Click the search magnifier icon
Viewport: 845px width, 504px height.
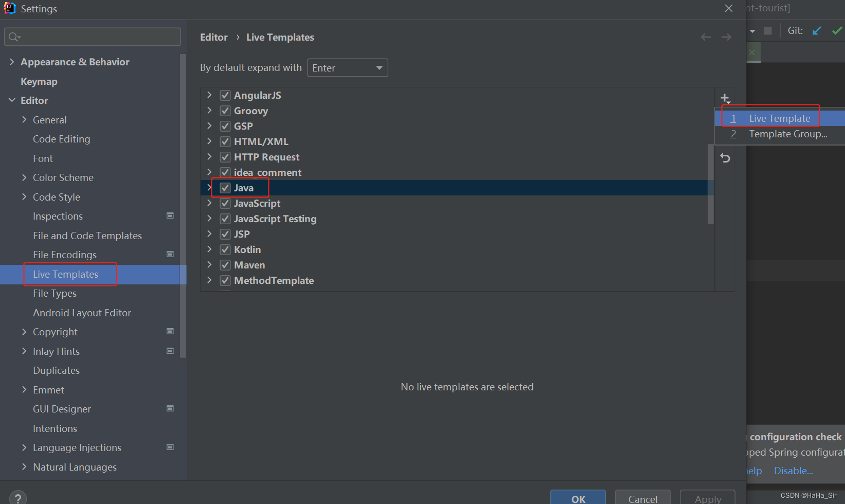[14, 37]
